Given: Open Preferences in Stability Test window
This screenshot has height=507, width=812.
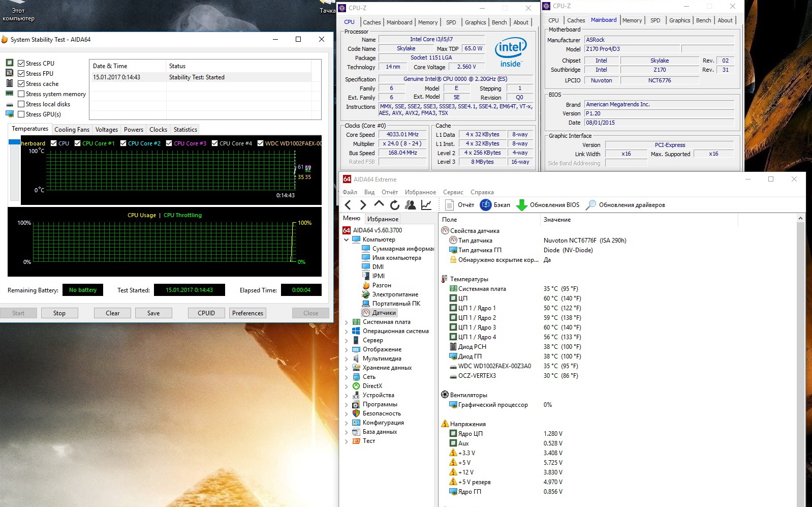Looking at the screenshot, I should (x=247, y=313).
